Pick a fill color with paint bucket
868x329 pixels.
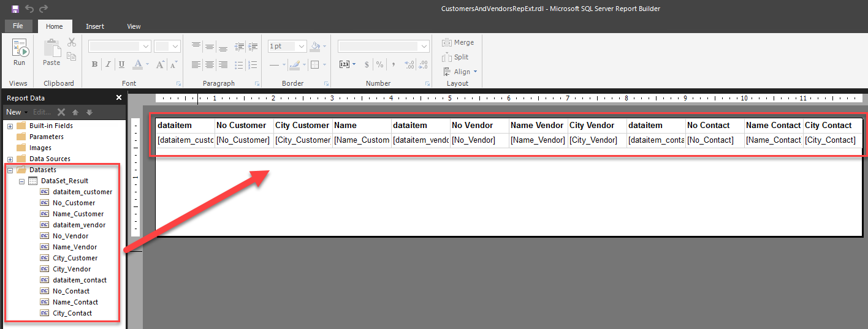[x=316, y=46]
